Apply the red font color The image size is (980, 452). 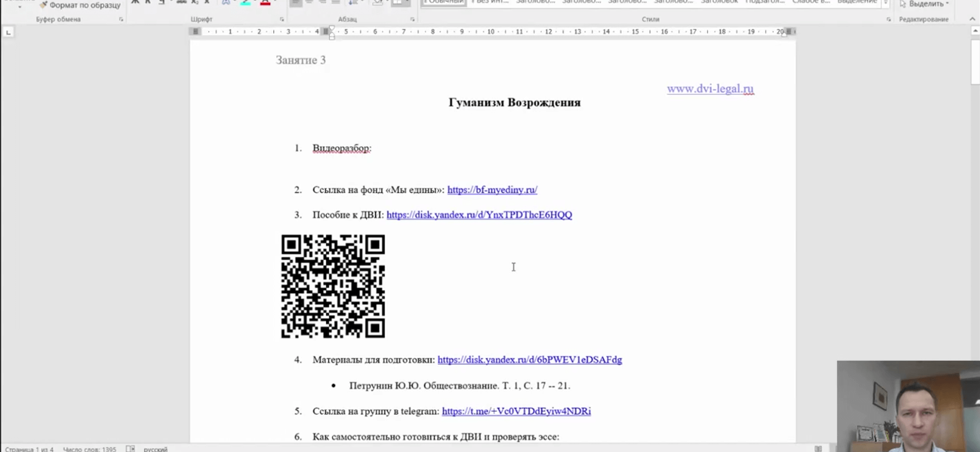[265, 3]
